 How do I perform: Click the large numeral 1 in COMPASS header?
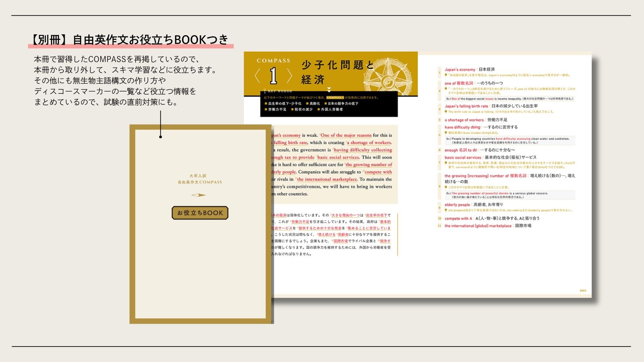tap(273, 76)
